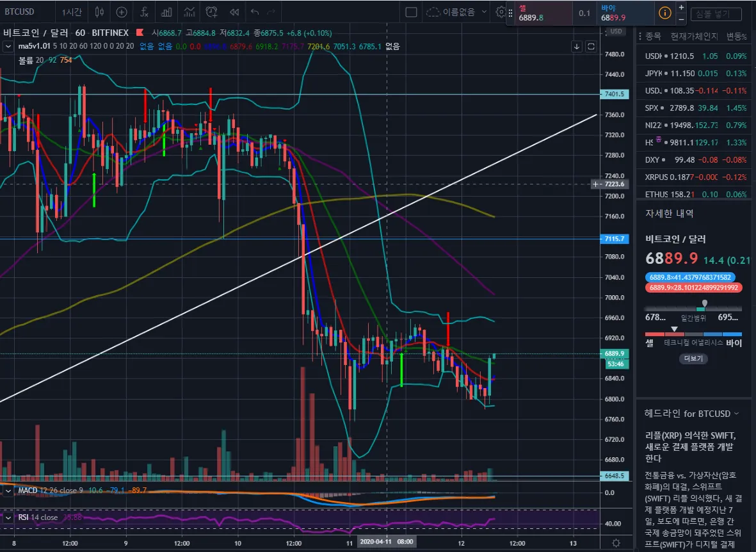Click the 바이 6889.9 buy button
Screen dimensions: 756x552
[x=625, y=13]
